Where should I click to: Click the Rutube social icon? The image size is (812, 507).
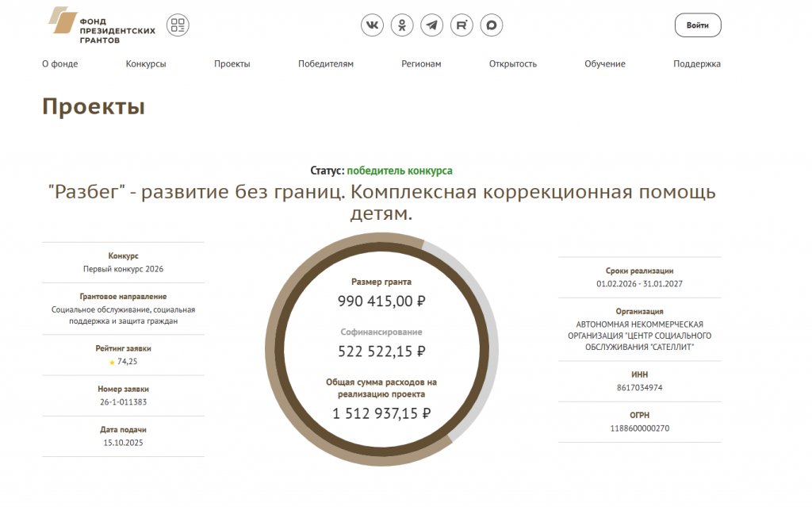click(x=462, y=25)
